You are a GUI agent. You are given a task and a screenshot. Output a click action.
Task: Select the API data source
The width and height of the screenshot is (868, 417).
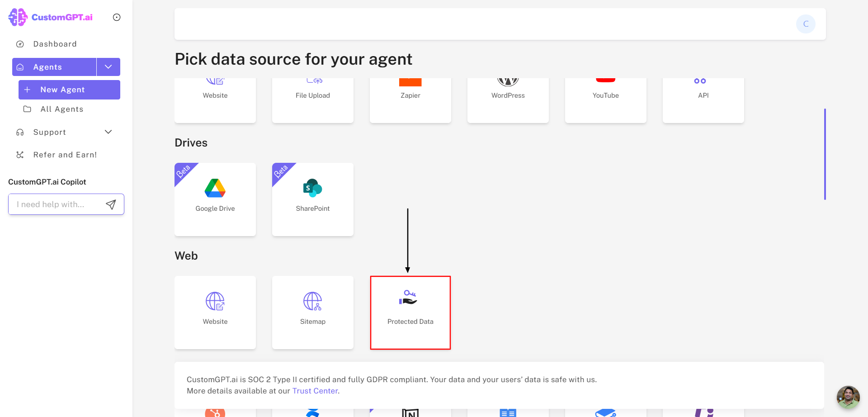coord(703,100)
